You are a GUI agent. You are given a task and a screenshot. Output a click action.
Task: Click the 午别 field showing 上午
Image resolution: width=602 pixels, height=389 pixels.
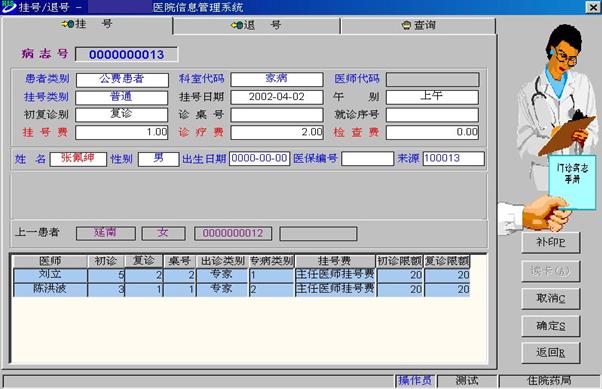point(432,97)
